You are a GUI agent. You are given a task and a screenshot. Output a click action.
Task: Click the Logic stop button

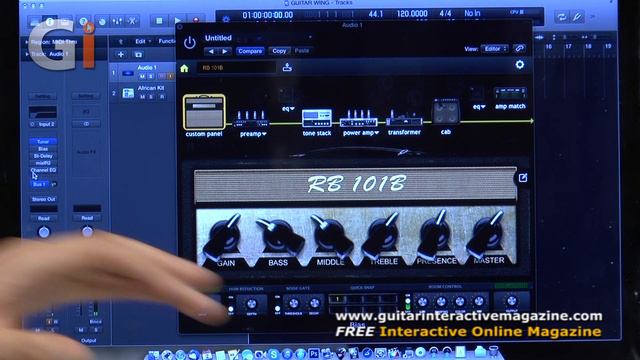[159, 20]
